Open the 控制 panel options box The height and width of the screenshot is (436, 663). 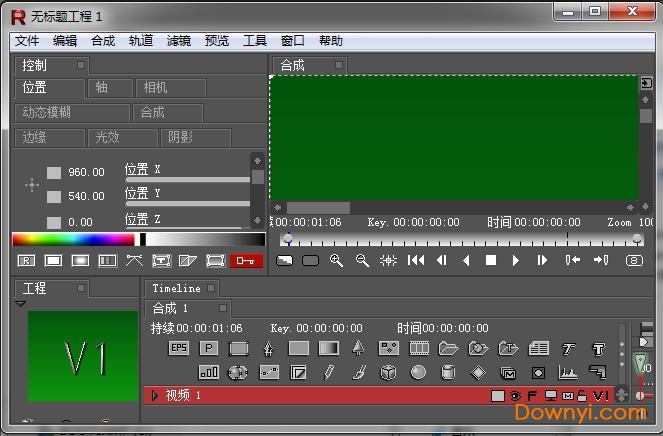pyautogui.click(x=81, y=65)
